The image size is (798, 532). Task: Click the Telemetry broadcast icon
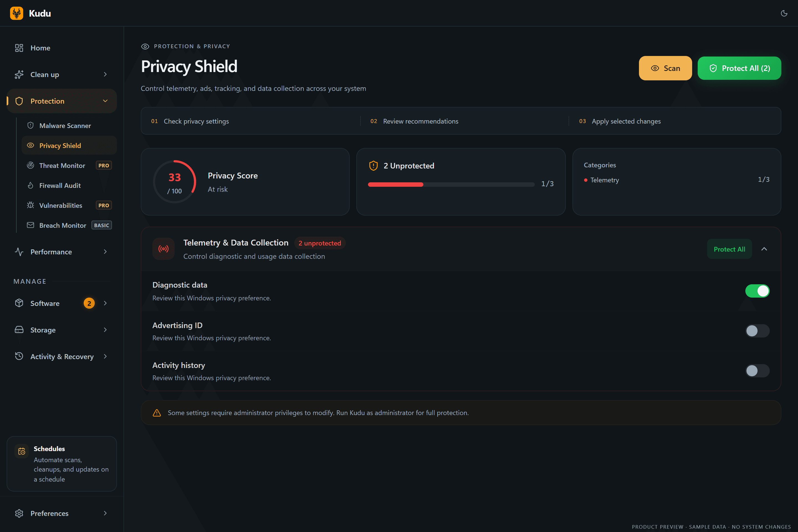[163, 249]
